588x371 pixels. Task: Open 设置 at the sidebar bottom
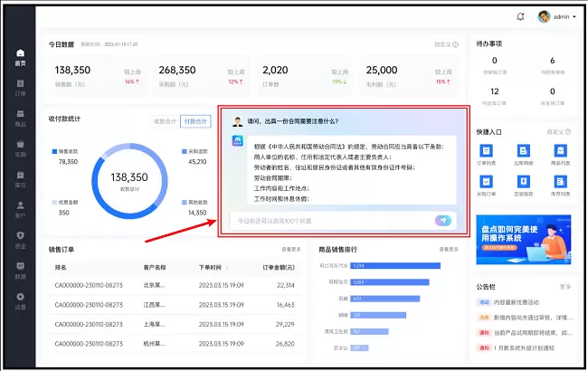pos(20,300)
